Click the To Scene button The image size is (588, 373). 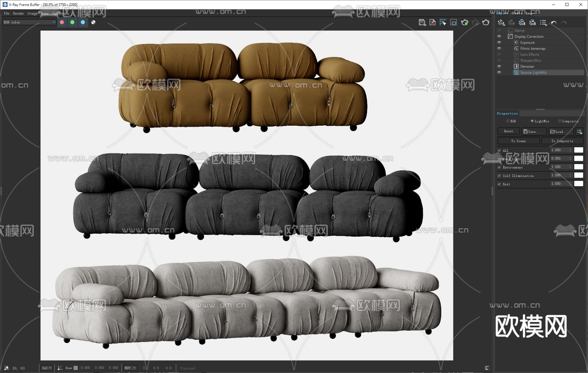pyautogui.click(x=518, y=141)
